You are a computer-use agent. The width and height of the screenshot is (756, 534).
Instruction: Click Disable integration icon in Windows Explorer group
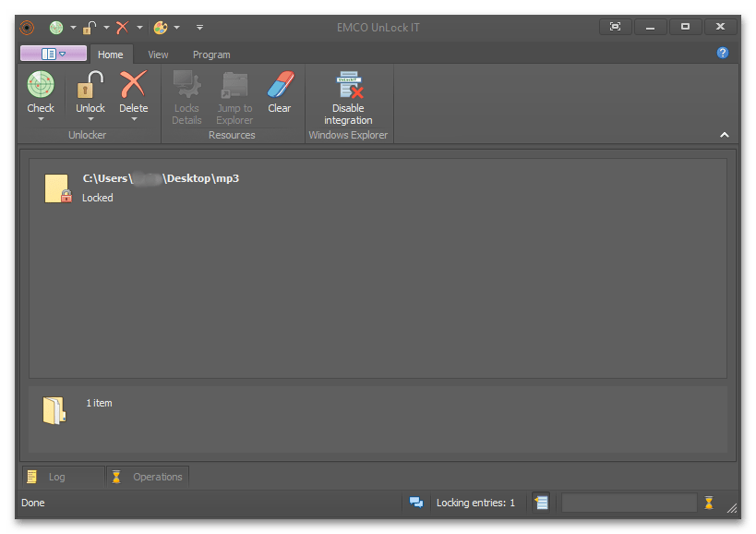pos(348,85)
